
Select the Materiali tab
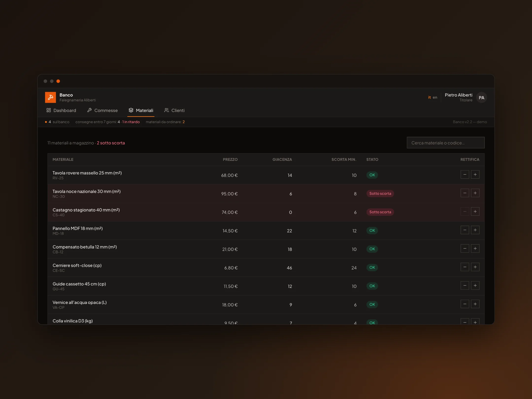pos(141,110)
